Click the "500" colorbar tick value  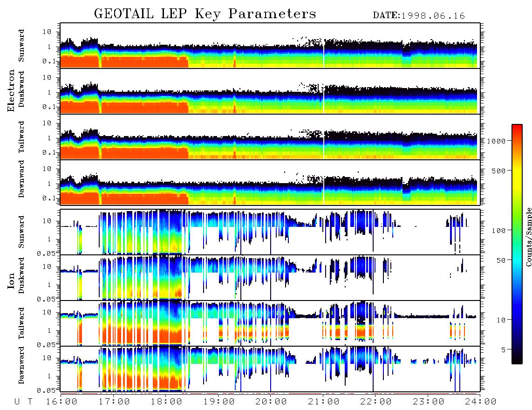pos(499,171)
